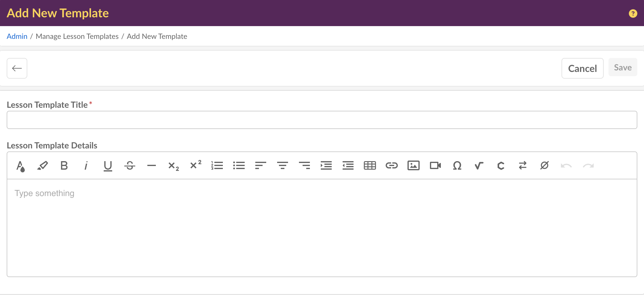Insert a horizontal line

tap(152, 166)
